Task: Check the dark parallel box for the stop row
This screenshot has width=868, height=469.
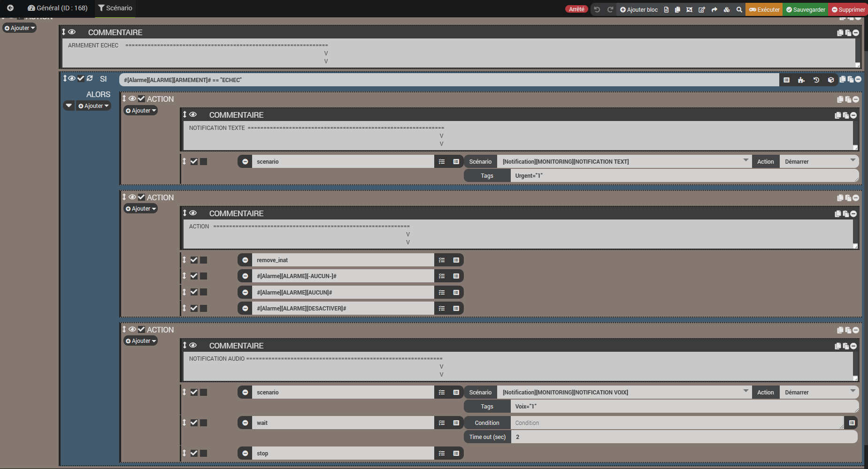Action: coord(204,453)
